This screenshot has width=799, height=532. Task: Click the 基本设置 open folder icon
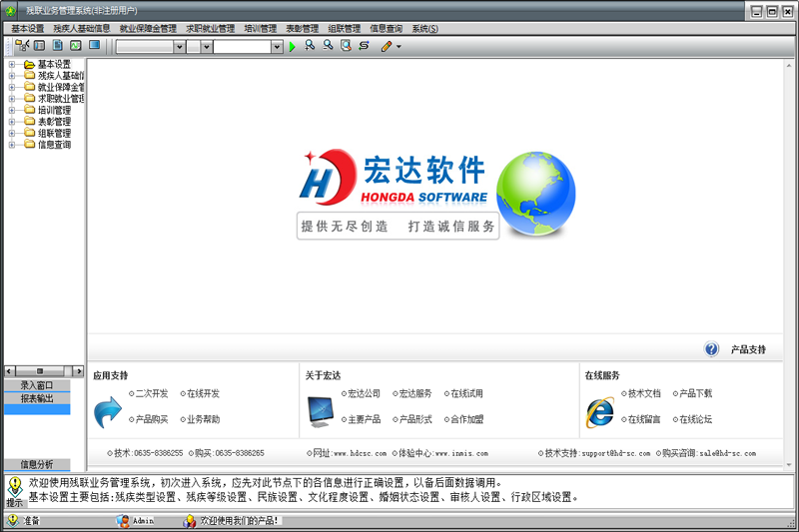[x=30, y=64]
